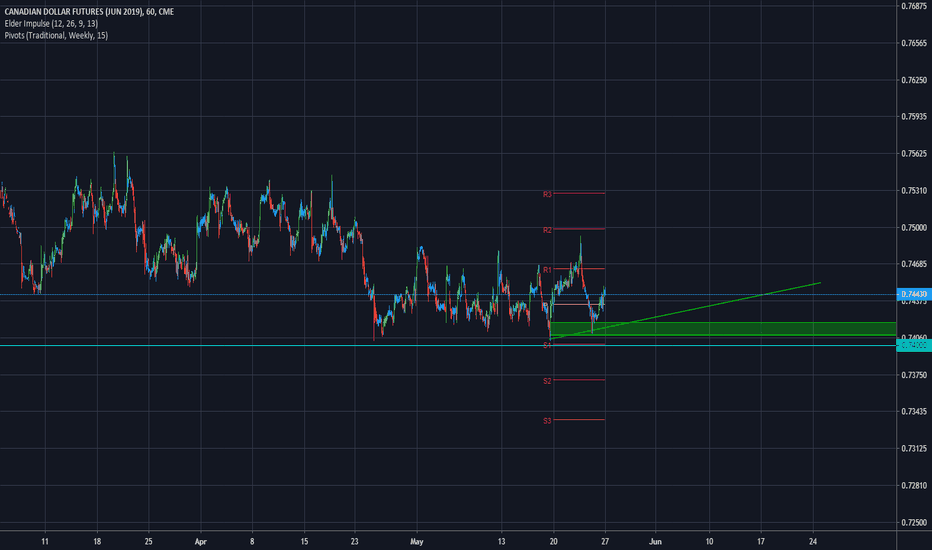Screen dimensions: 932x550
Task: Click the 0.75310 price axis label
Action: coord(914,191)
